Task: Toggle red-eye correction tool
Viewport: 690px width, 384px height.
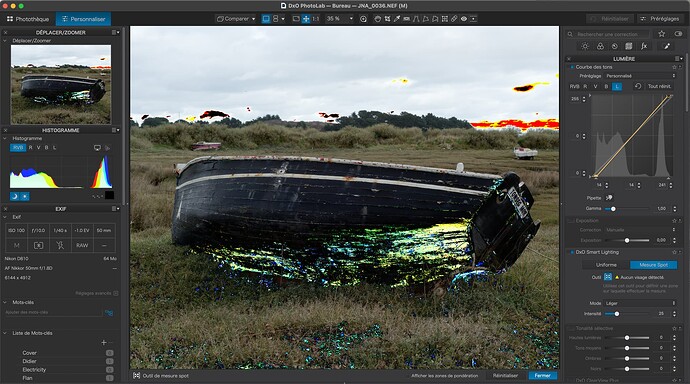Action: [464, 19]
